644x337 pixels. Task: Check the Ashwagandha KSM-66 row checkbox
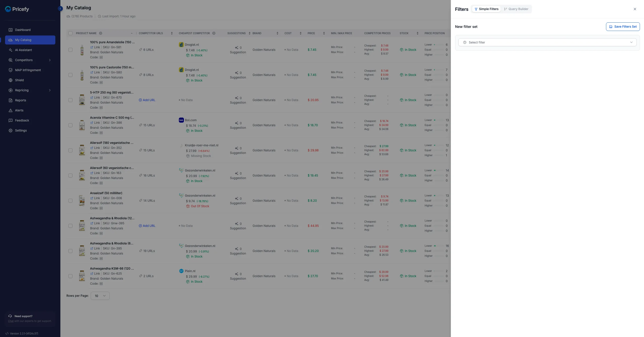[x=70, y=276]
